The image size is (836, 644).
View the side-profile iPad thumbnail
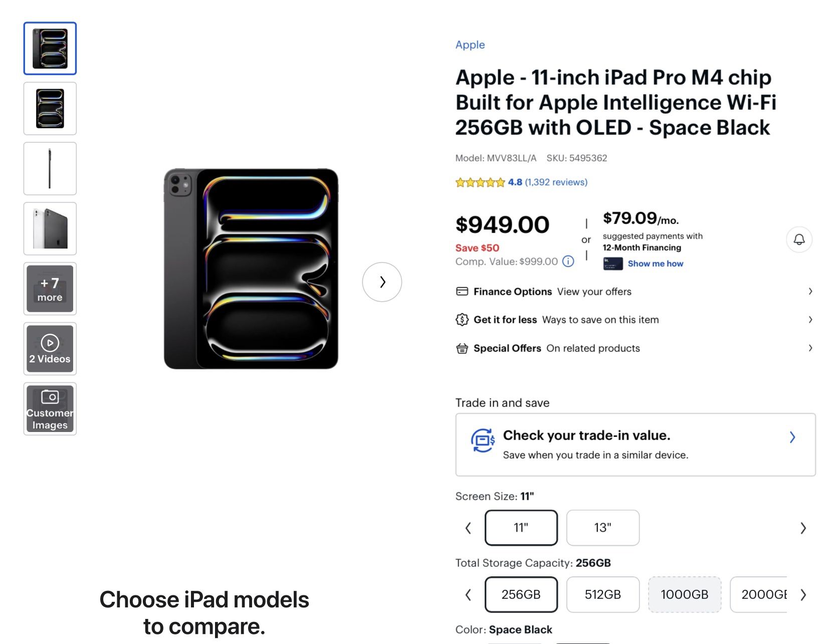click(x=50, y=168)
